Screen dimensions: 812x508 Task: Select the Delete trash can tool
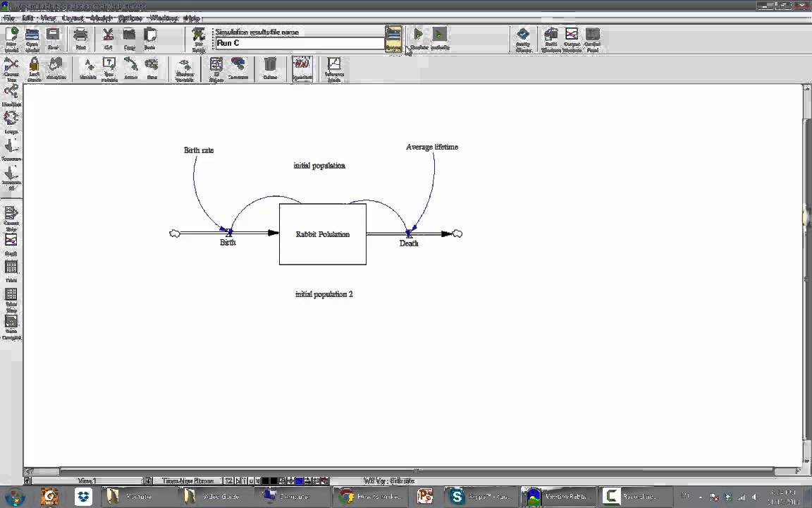[x=270, y=69]
